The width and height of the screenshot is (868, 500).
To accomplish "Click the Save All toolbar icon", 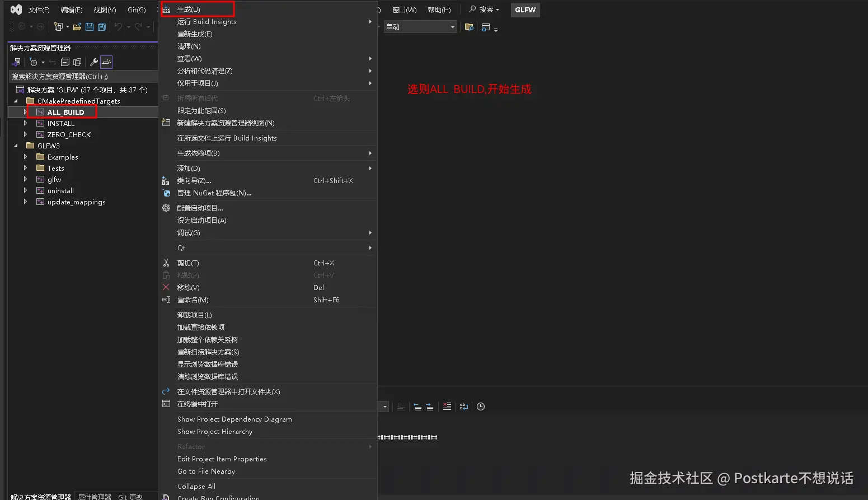I will point(101,26).
